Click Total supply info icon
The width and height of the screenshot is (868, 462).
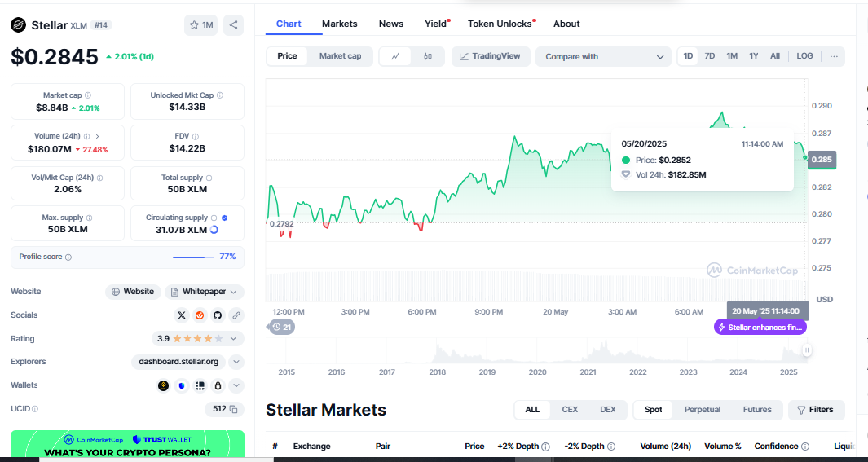pyautogui.click(x=209, y=178)
